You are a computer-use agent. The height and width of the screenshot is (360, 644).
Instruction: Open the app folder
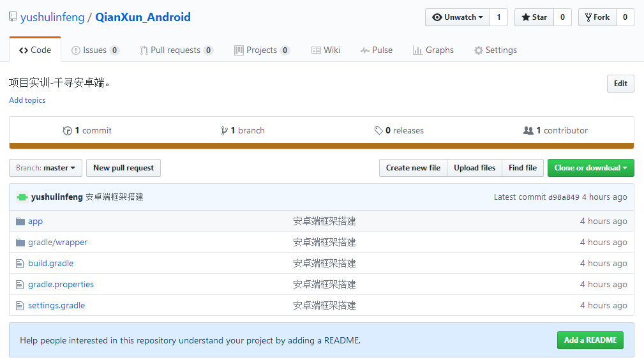(x=35, y=221)
